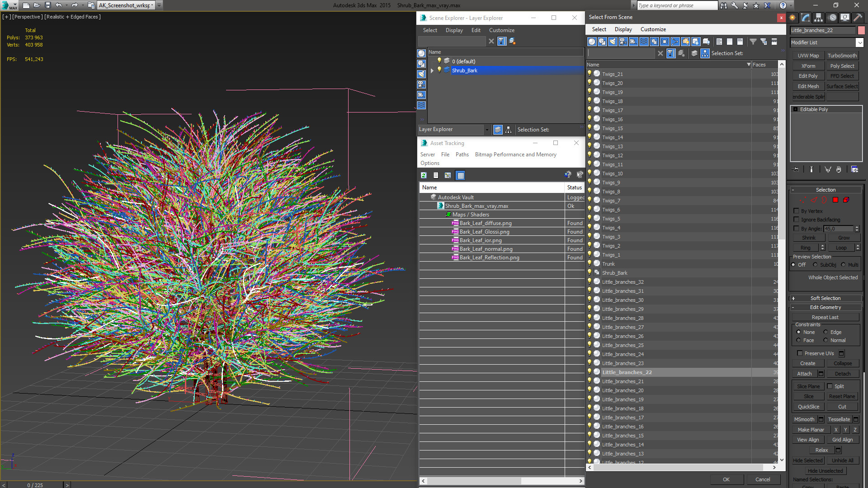Click the Attach button
868x488 pixels.
click(x=804, y=374)
